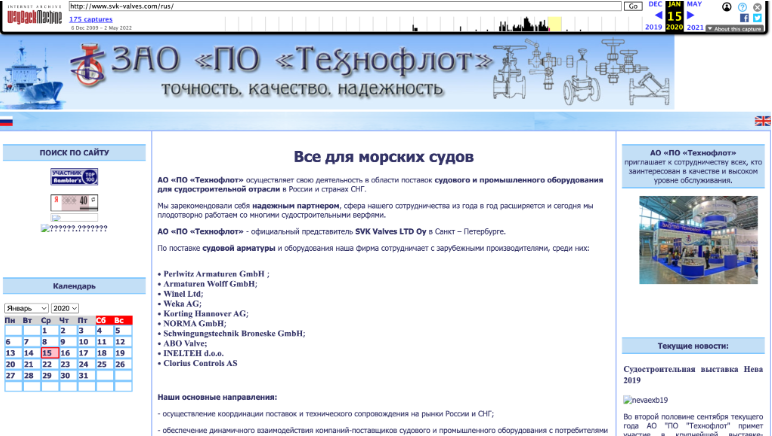Click Rambler's Top100 participant badge

pos(74,177)
